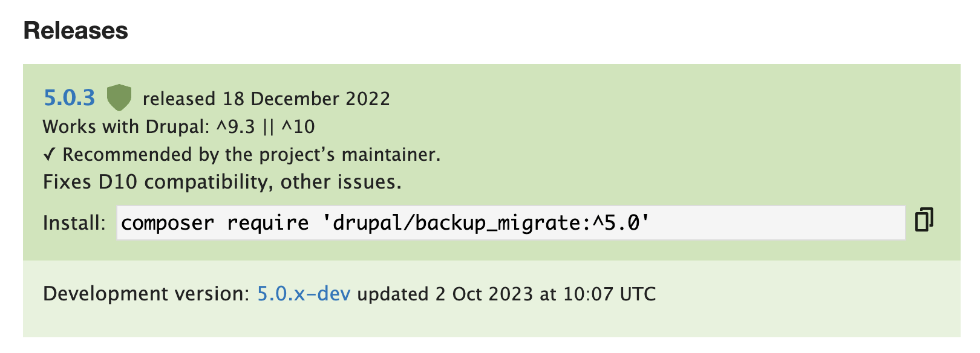980x353 pixels.
Task: Focus the composer require command field
Action: 511,223
